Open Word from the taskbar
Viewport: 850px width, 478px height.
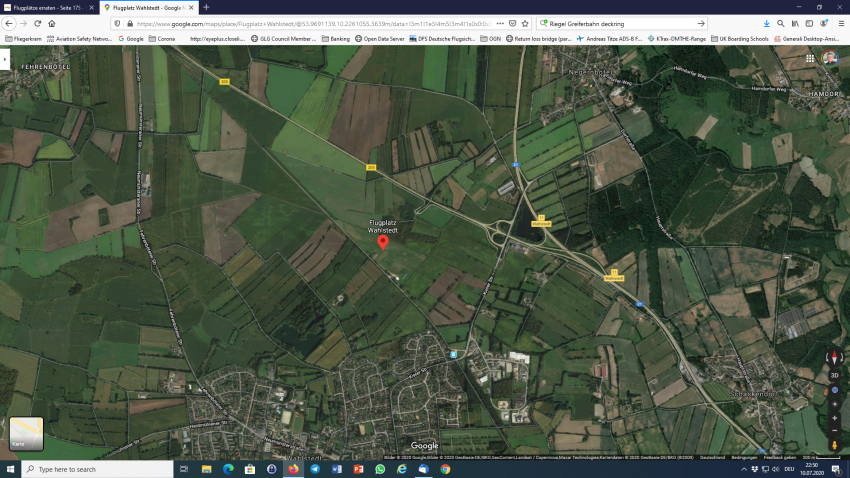pos(337,469)
